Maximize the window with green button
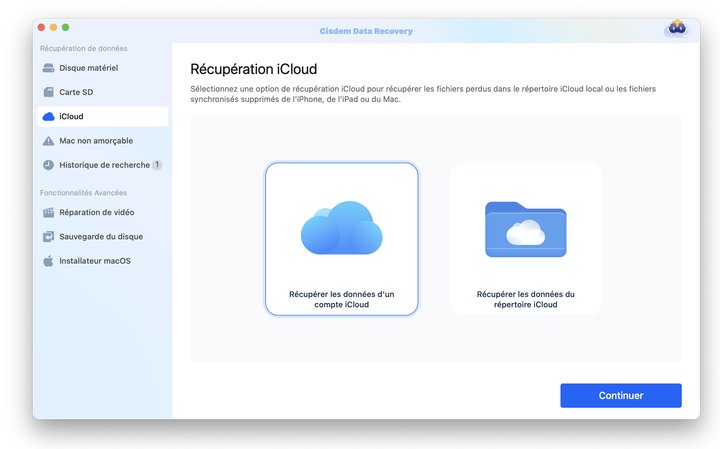 (x=66, y=28)
